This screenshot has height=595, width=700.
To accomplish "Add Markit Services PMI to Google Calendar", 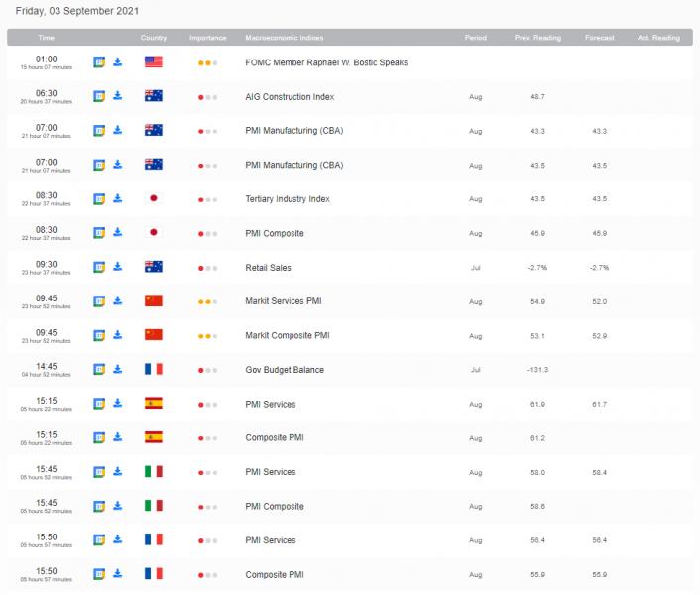I will coord(99,301).
